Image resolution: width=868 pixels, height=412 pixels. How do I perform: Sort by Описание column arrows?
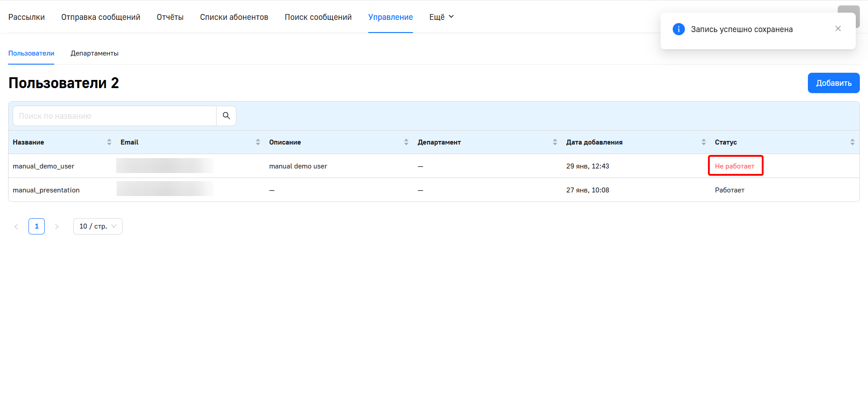[406, 142]
